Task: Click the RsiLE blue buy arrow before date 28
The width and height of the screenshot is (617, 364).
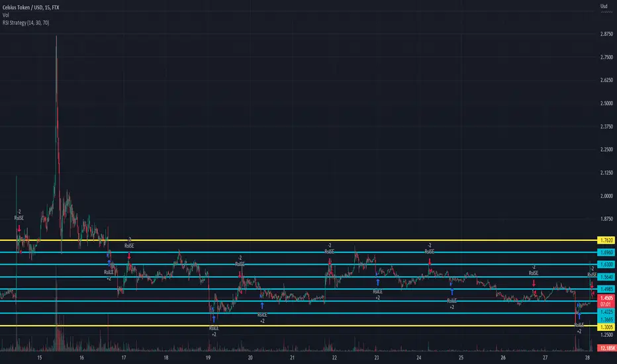Action: [579, 316]
